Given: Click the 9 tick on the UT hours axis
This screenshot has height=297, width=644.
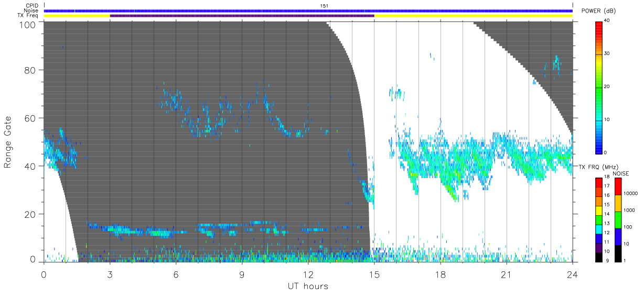Looking at the screenshot, I should [x=242, y=274].
